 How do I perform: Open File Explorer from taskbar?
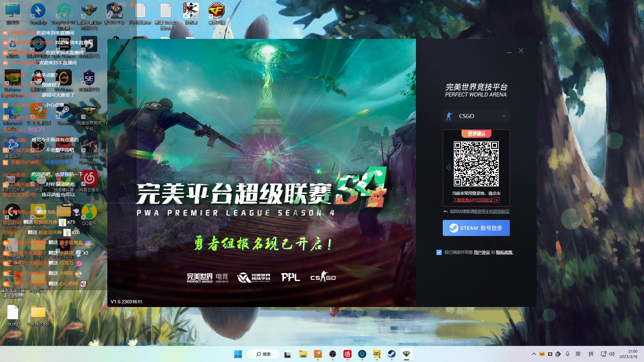click(x=303, y=354)
